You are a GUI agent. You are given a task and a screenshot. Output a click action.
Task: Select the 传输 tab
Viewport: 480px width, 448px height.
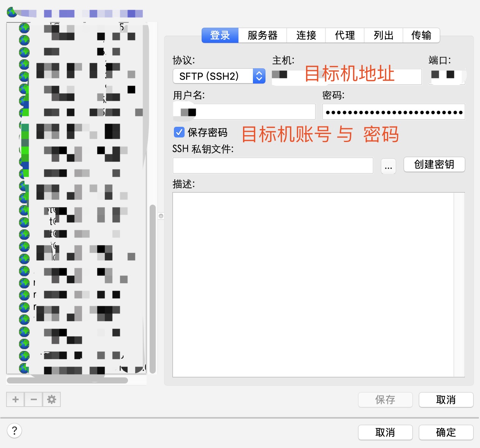(421, 35)
